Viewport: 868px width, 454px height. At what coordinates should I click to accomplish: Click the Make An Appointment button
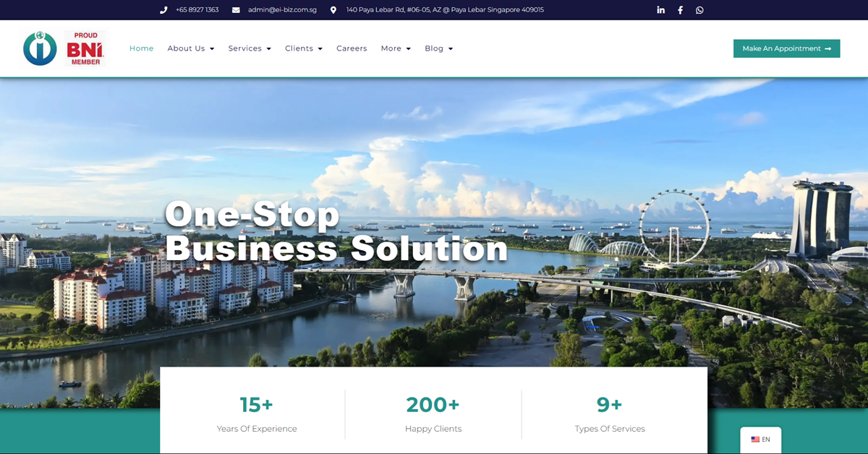786,48
